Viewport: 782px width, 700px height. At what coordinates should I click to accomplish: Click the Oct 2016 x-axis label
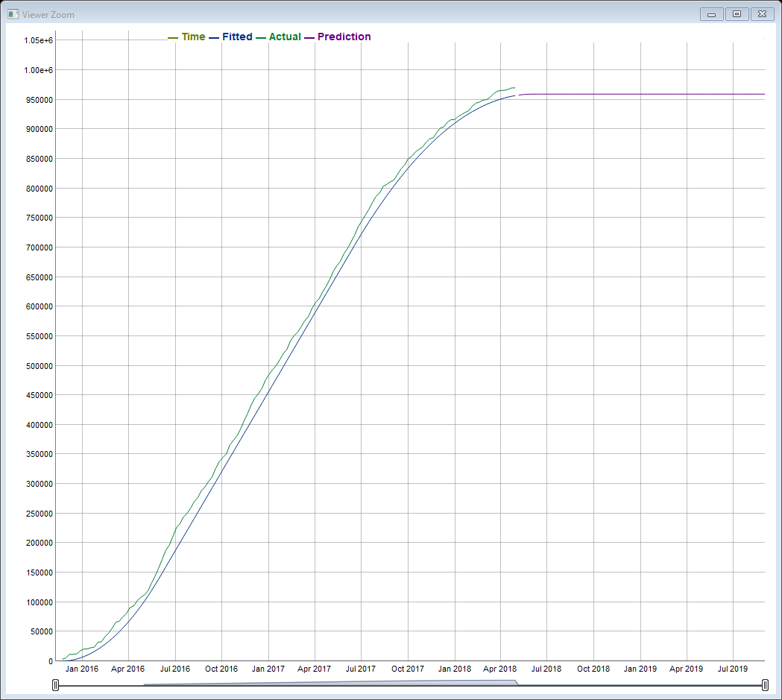point(221,669)
